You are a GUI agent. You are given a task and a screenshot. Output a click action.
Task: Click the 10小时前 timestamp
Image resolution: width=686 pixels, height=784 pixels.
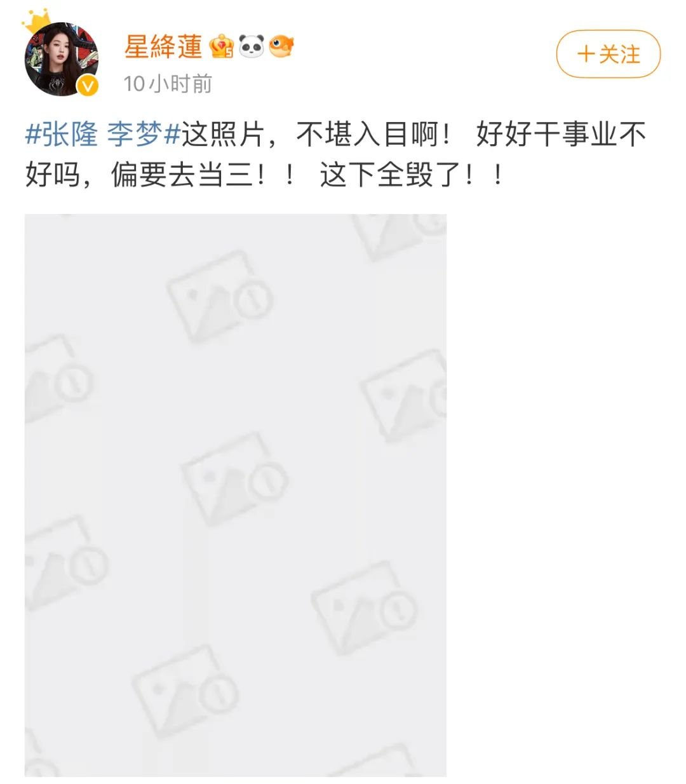pos(168,83)
